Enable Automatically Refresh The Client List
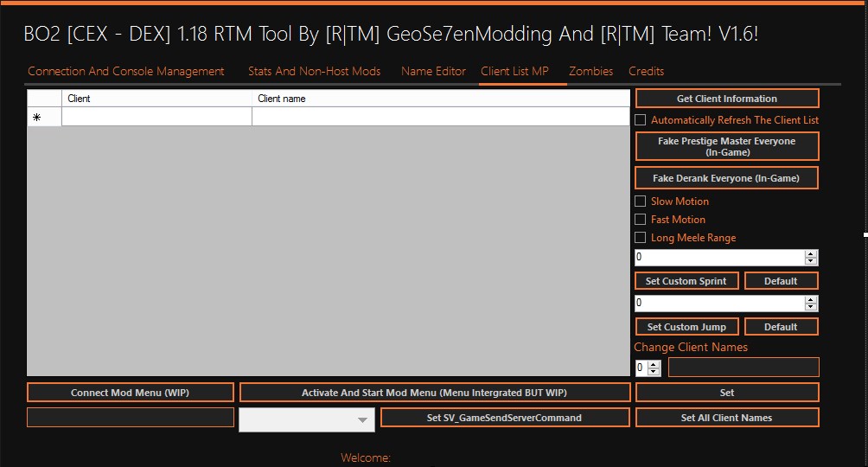 click(x=641, y=120)
